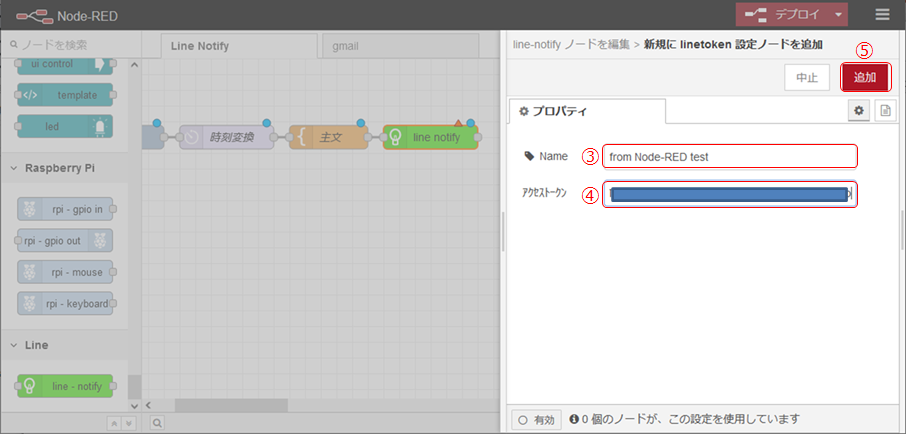Click the 追加 add button
Viewport: 906px width, 434px height.
pyautogui.click(x=865, y=77)
